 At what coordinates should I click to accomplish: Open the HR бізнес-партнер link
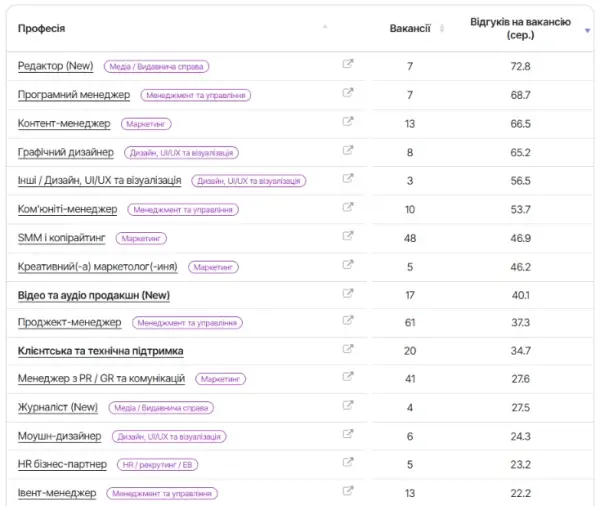point(62,464)
